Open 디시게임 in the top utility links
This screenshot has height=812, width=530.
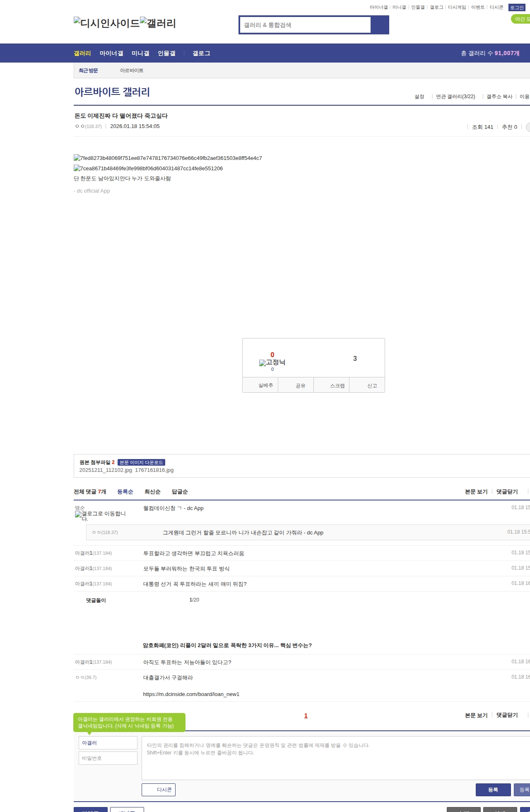tap(457, 7)
